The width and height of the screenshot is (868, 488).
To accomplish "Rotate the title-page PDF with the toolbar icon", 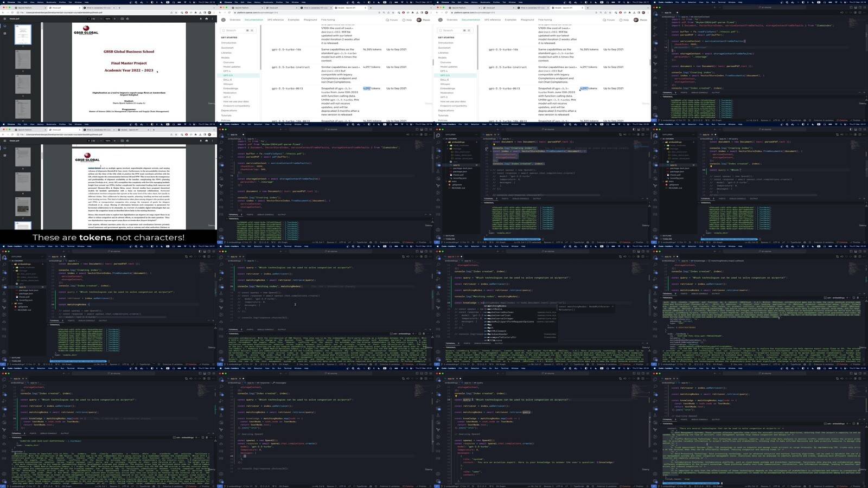I will click(127, 19).
